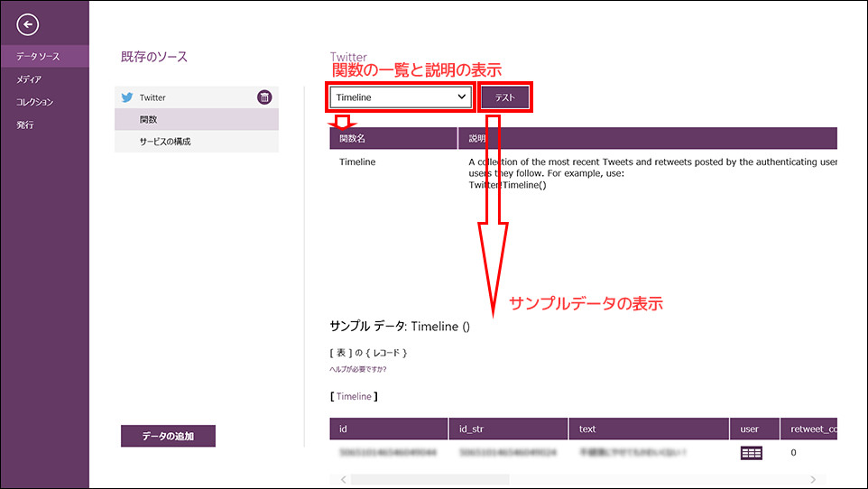Click the horizontal scrollbar right arrow
868x489 pixels.
813,480
